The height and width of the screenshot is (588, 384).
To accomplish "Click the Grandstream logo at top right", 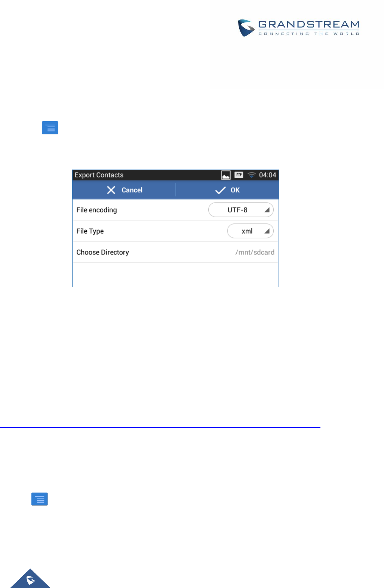I will click(299, 28).
